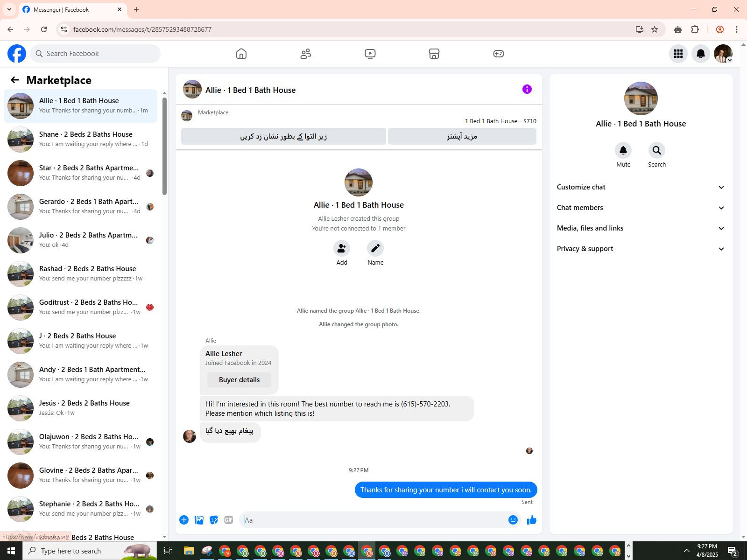Open J 2 Beds 2 Baths House chat
This screenshot has width=747, height=560.
[80, 341]
